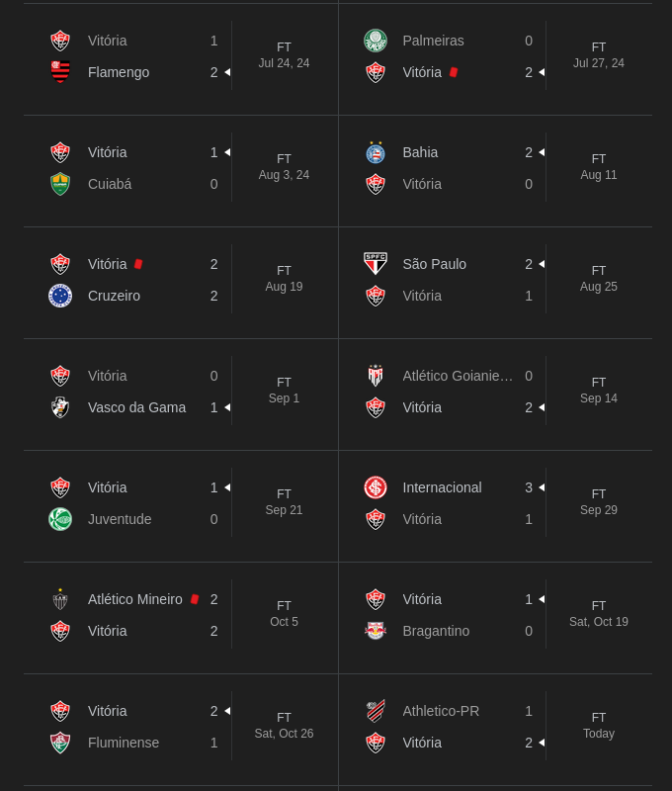This screenshot has width=672, height=791.
Task: Select the Cuiabá team badge
Action: (60, 184)
